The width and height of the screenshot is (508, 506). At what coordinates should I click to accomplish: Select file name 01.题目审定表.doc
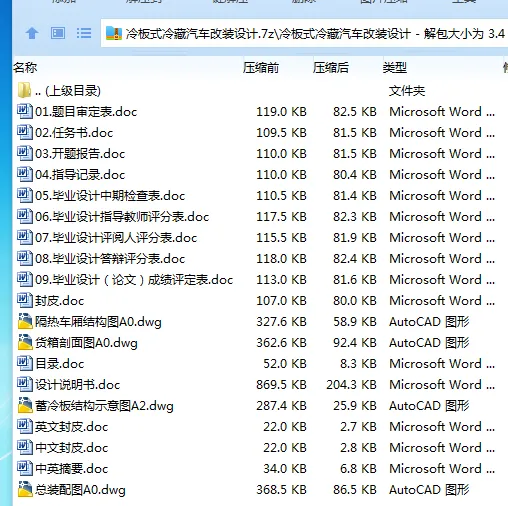tap(86, 112)
